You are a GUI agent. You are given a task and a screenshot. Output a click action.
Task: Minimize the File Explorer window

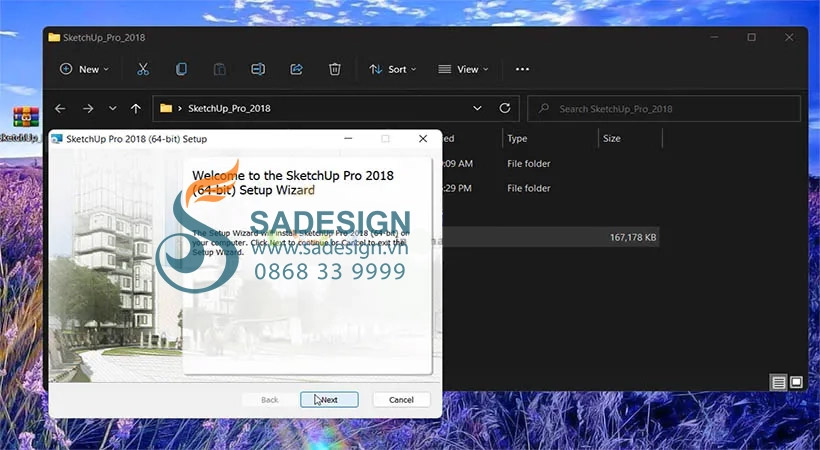tap(714, 37)
